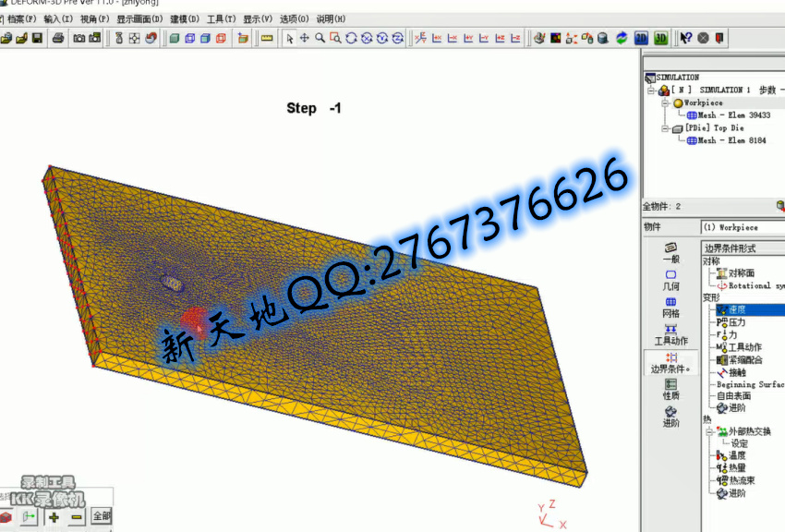
Task: Switch to 2D view mode
Action: 641,38
